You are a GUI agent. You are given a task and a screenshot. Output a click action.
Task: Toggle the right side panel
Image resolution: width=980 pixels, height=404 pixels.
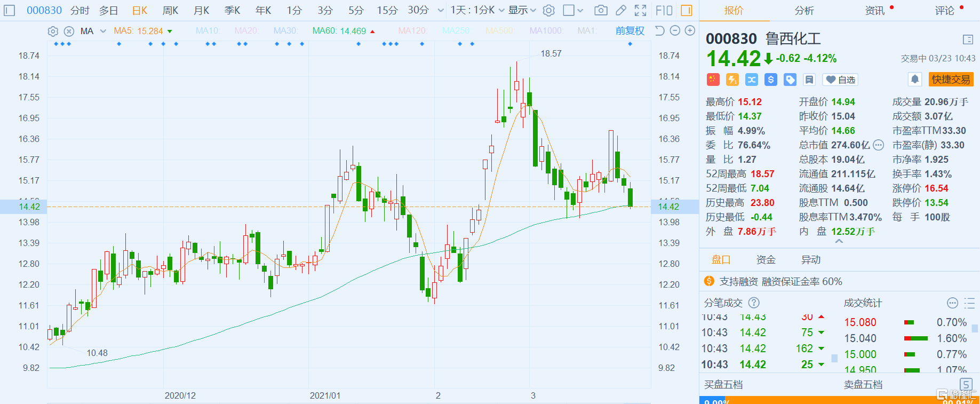coord(687,10)
